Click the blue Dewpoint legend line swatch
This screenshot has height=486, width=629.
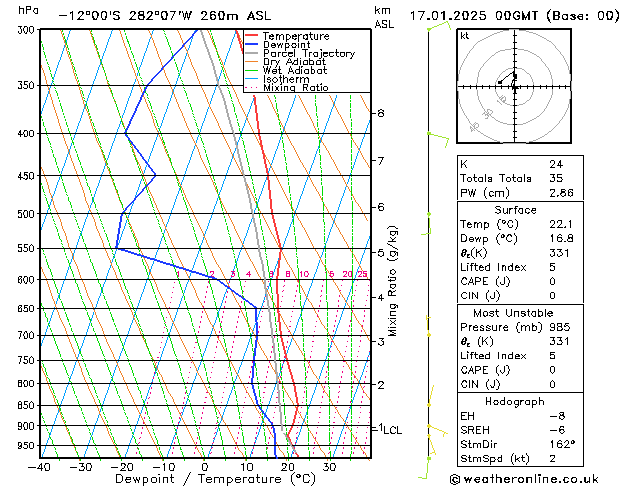[x=252, y=44]
